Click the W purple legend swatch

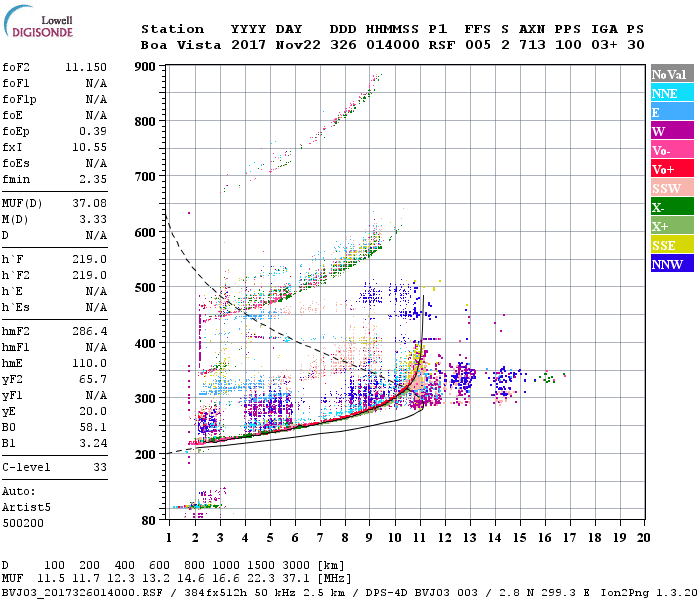pyautogui.click(x=672, y=131)
